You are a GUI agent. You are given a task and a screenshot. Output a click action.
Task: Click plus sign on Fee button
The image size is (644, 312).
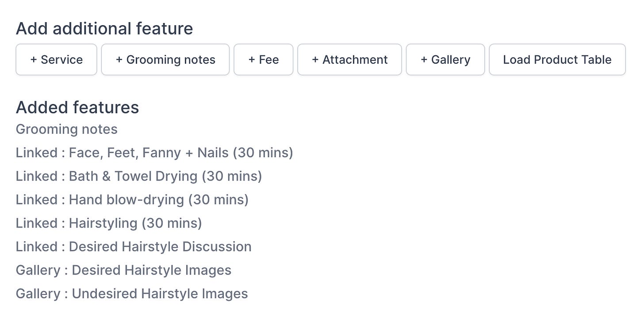(252, 60)
